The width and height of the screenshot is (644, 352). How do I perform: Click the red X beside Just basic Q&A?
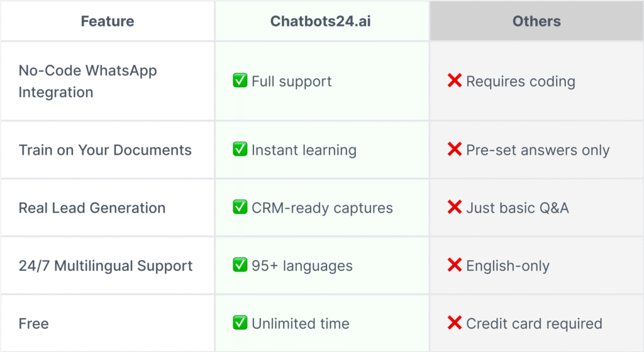(455, 207)
